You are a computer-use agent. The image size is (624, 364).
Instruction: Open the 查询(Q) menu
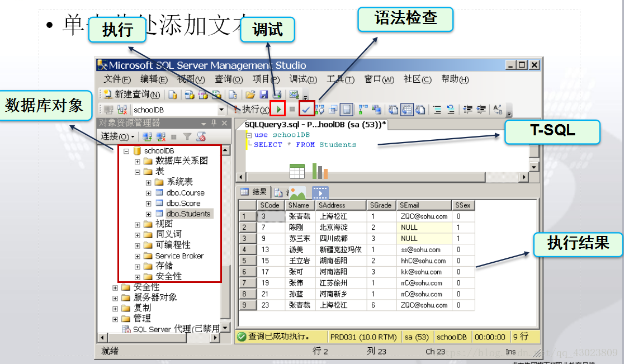(229, 79)
